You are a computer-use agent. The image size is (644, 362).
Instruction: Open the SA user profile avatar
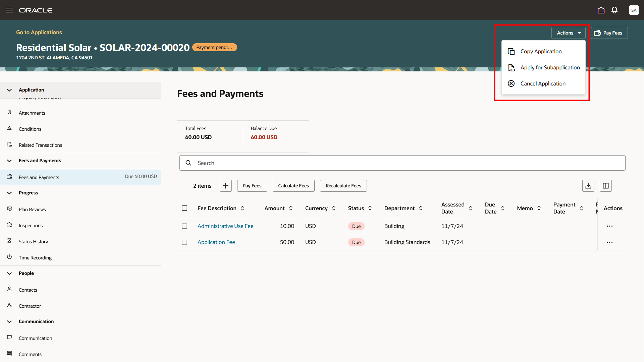click(634, 10)
